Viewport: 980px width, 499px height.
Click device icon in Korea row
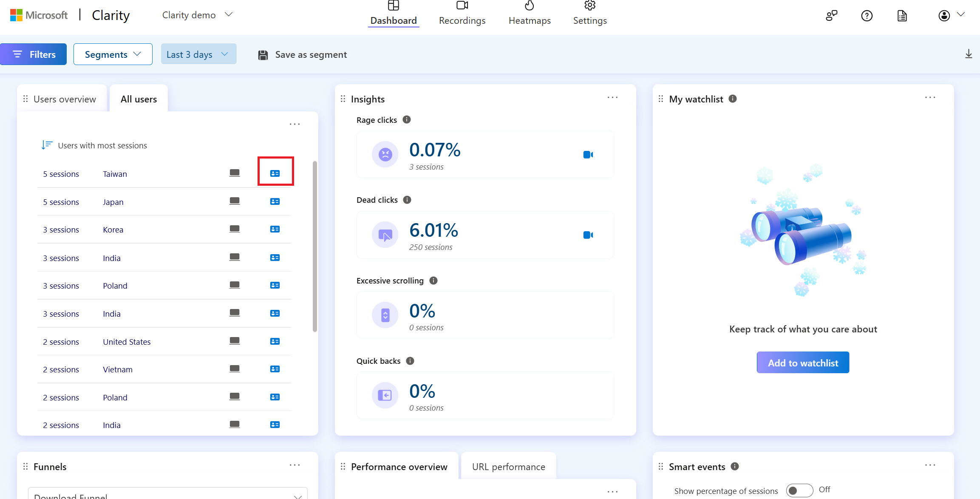(x=235, y=229)
